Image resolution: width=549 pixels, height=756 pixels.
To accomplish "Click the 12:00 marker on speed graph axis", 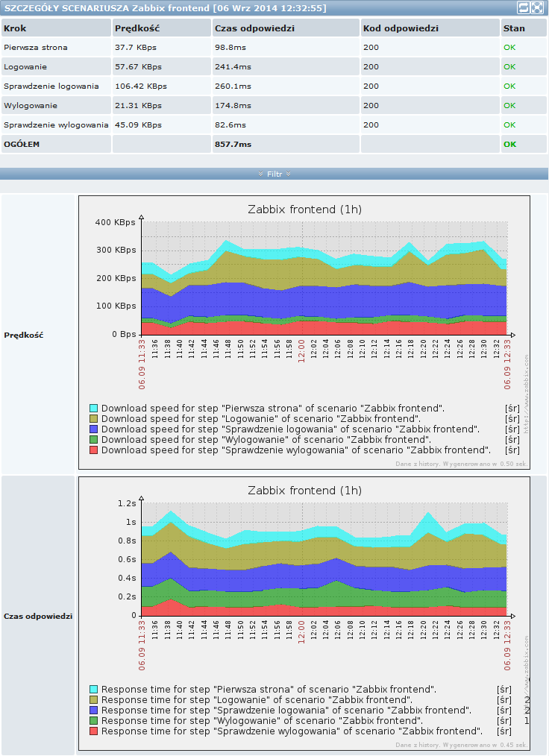I will click(x=301, y=351).
